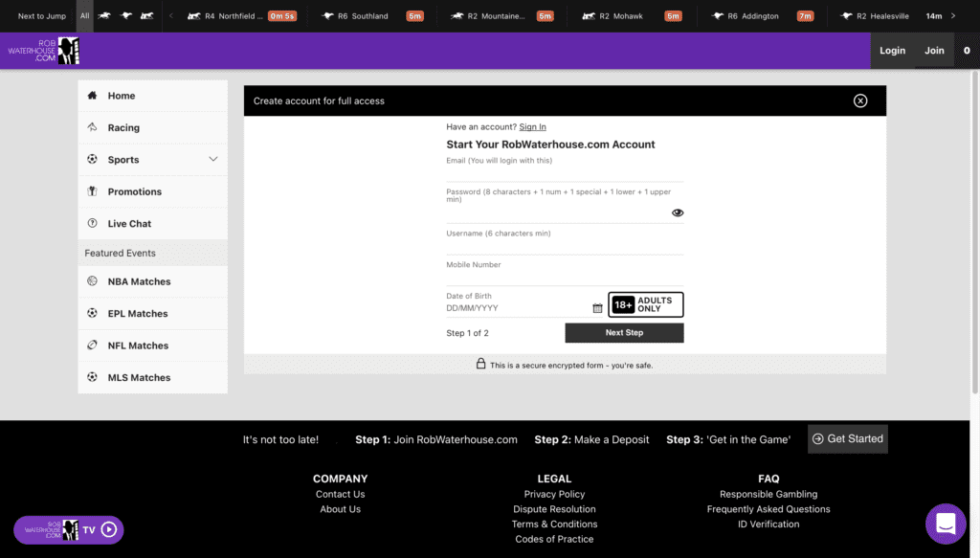Viewport: 980px width, 558px height.
Task: Open the Dispute Resolution link
Action: tap(554, 509)
